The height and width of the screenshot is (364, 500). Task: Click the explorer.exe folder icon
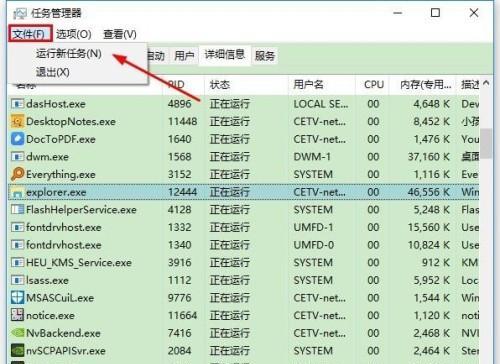[x=17, y=192]
